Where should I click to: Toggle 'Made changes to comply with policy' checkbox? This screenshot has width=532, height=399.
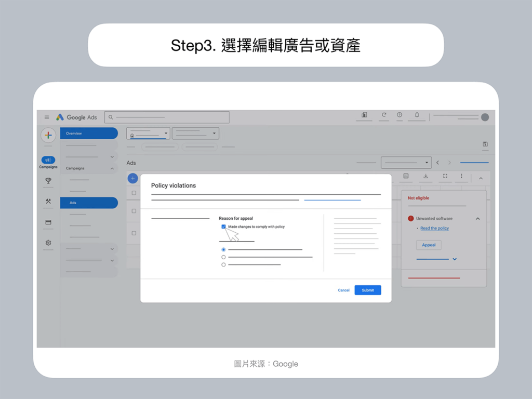point(223,227)
